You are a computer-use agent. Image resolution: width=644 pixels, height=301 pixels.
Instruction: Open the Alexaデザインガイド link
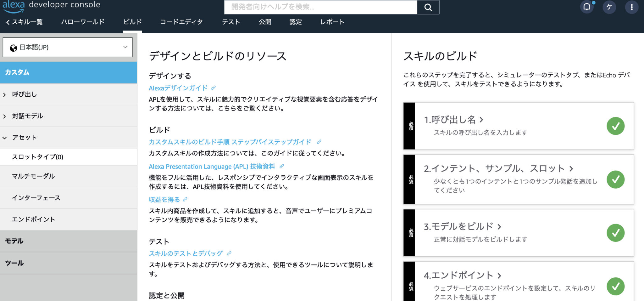[x=178, y=88]
